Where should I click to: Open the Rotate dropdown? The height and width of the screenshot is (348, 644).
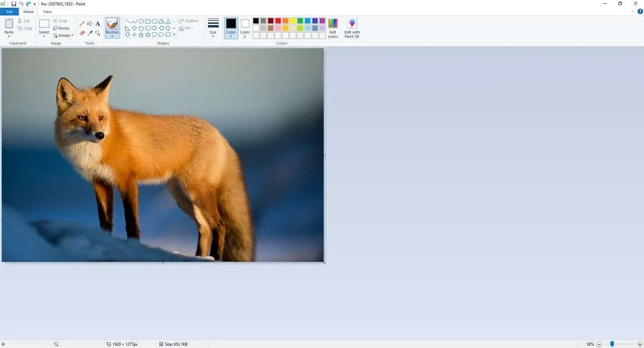click(x=63, y=35)
